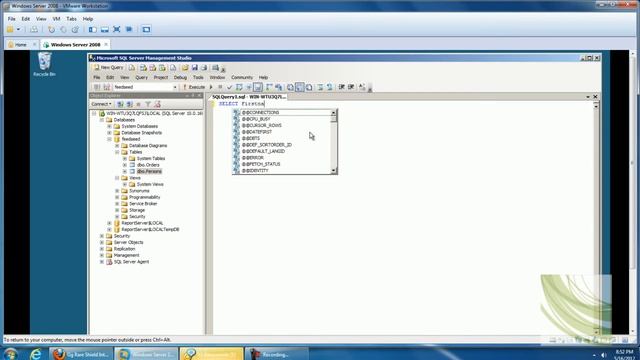Switch to the VMware Home tab
Viewport: 640px width, 360px height.
20,44
